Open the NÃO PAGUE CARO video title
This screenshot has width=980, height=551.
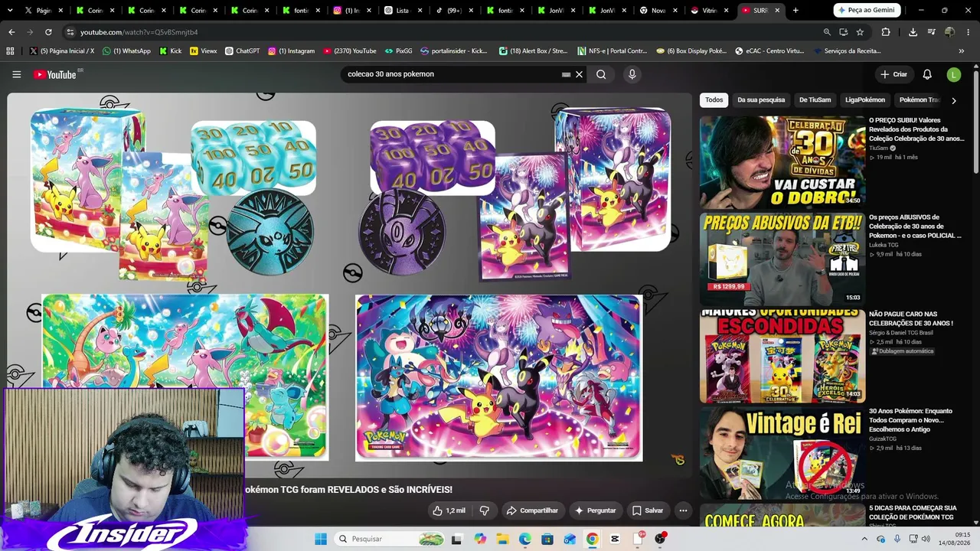click(x=910, y=318)
